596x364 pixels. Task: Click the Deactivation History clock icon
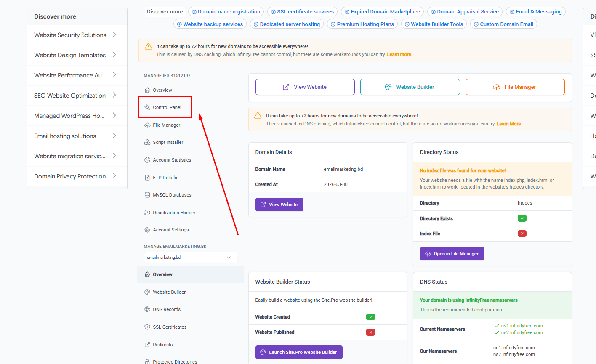click(147, 213)
